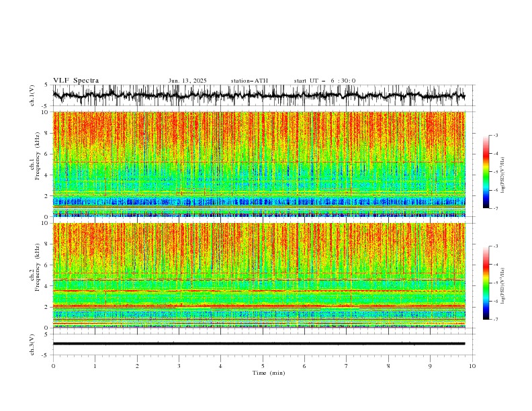Click the "VLF Spectra" title text

[76, 81]
